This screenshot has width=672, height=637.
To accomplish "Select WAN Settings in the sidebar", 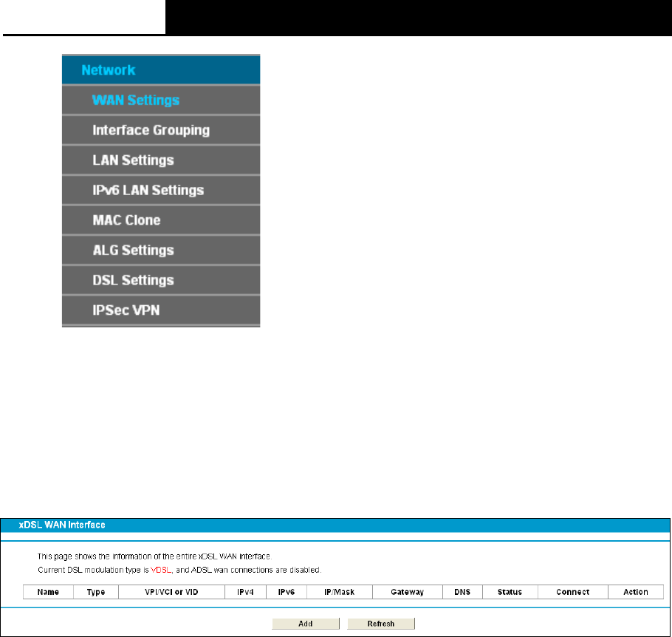I will tap(161, 100).
